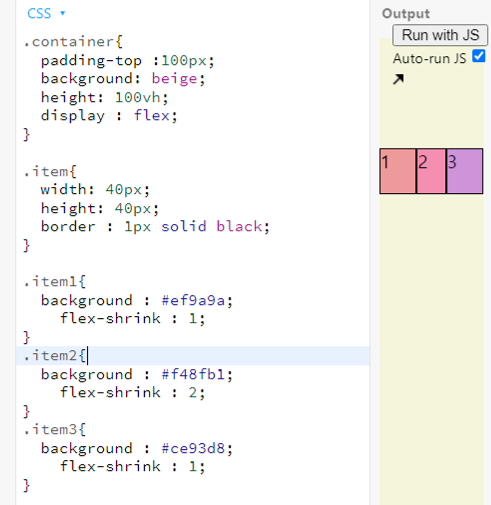The image size is (491, 505).
Task: Click the display : flex; line
Action: [x=109, y=116]
